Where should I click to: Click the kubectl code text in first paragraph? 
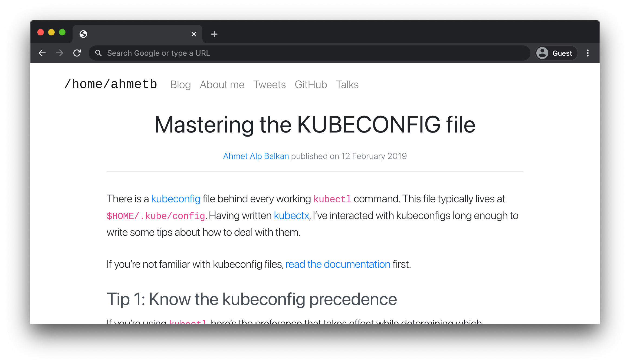point(332,199)
